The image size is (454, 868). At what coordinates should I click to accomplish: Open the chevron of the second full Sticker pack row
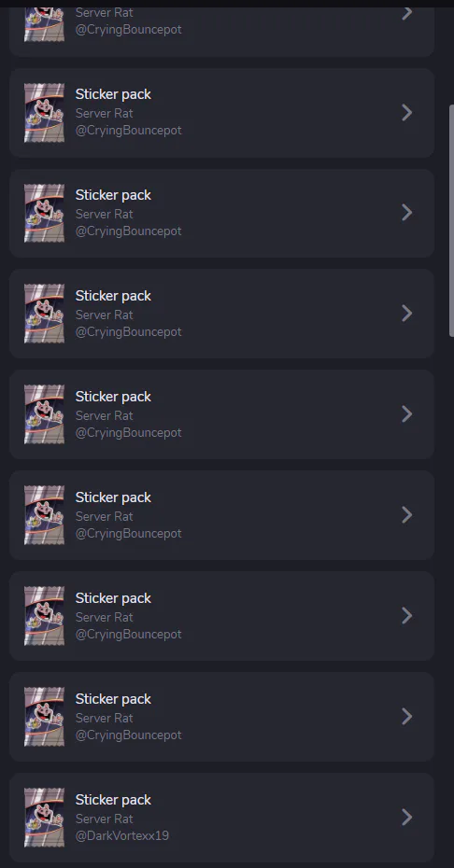click(x=407, y=213)
